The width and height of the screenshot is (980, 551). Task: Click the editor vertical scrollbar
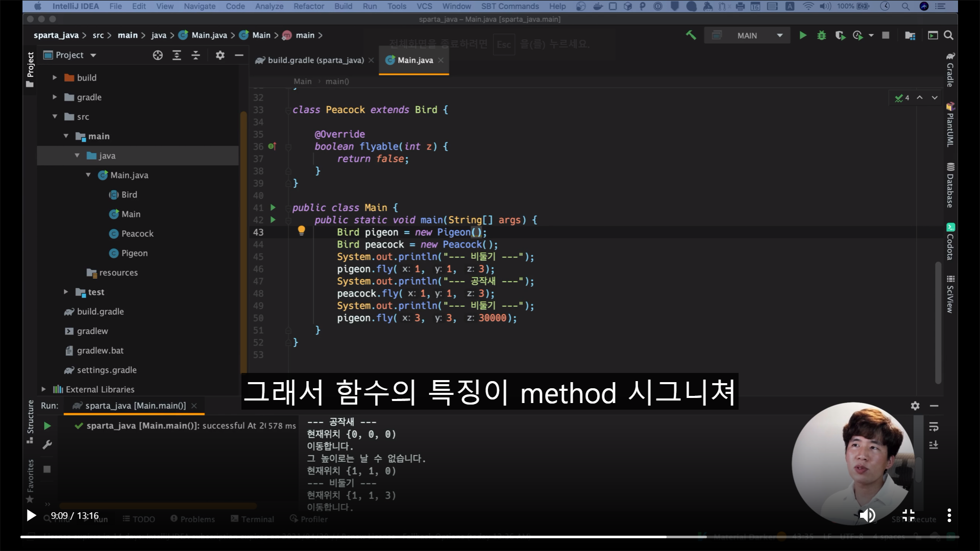click(938, 322)
